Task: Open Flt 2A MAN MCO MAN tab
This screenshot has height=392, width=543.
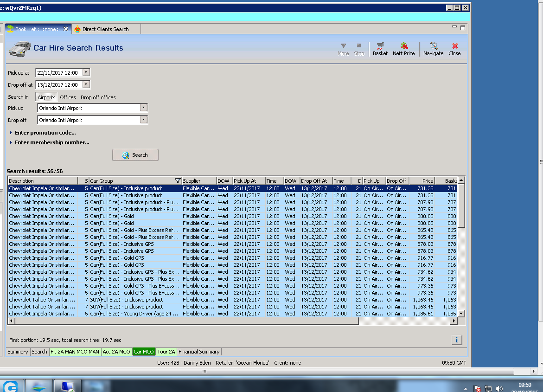Action: [75, 352]
